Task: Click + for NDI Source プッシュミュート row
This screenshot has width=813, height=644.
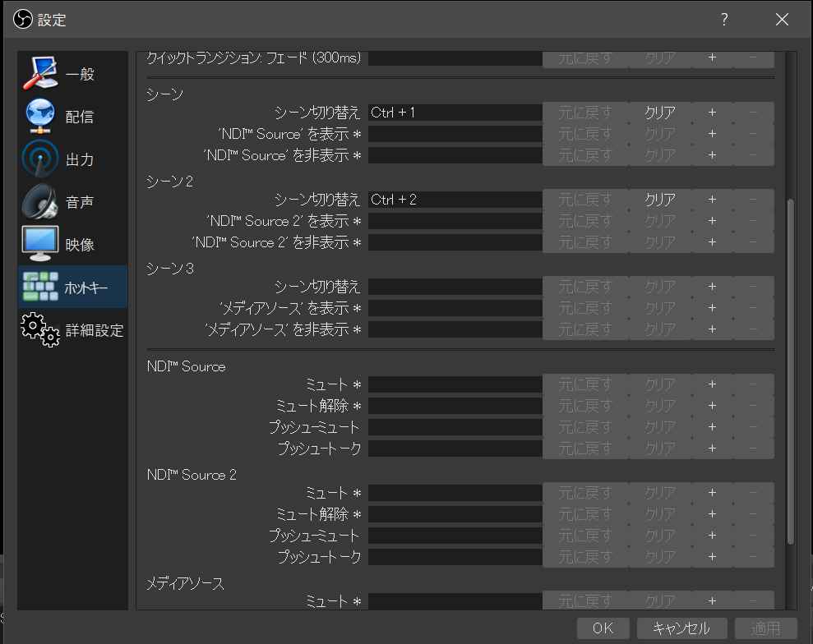Action: point(712,427)
